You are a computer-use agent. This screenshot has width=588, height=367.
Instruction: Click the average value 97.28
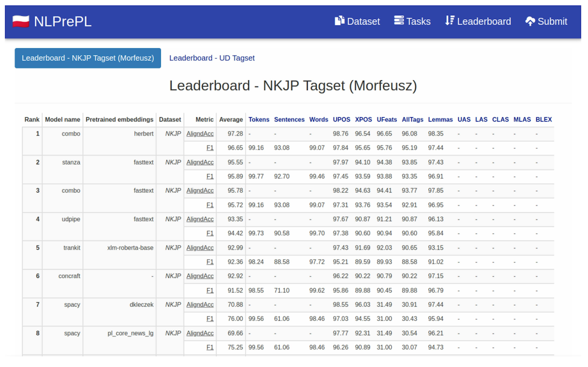click(235, 134)
